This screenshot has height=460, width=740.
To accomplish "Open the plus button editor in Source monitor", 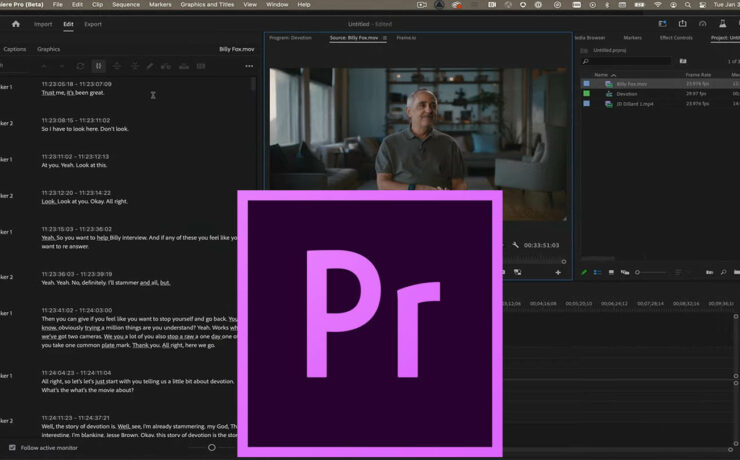I will (x=558, y=272).
